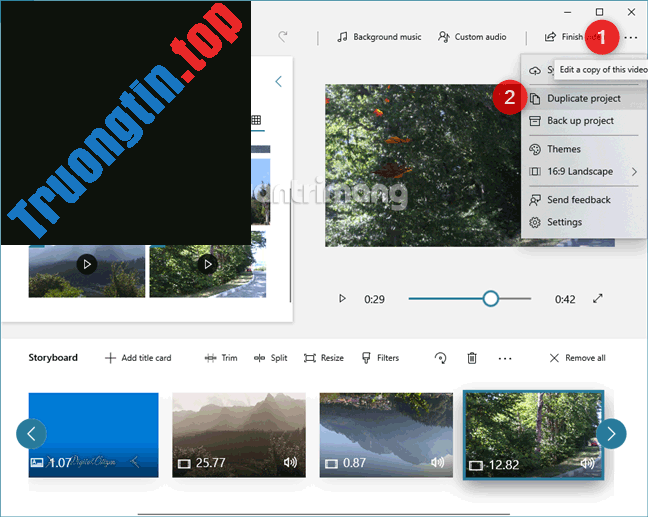The image size is (648, 517).
Task: Go to next storyboard clips with the right arrow
Action: (611, 434)
